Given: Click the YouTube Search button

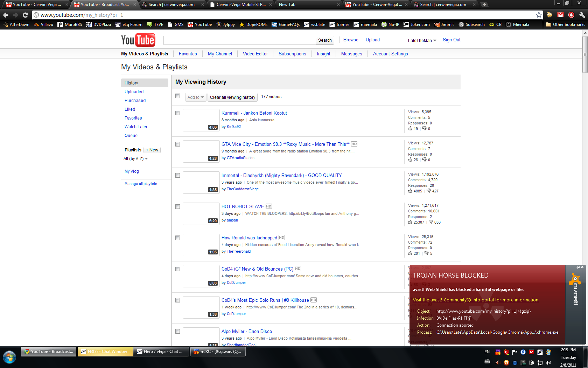Looking at the screenshot, I should [x=325, y=40].
